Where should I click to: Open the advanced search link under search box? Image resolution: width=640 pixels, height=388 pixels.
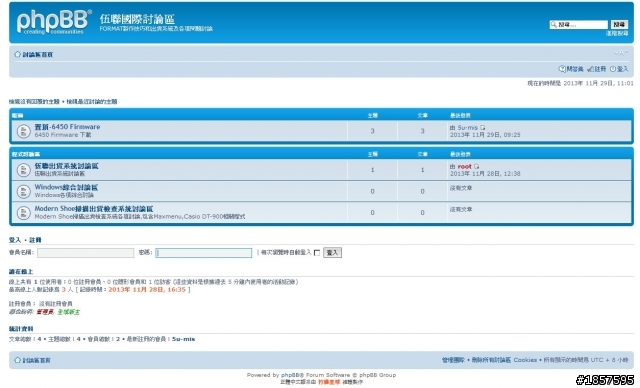tap(617, 33)
